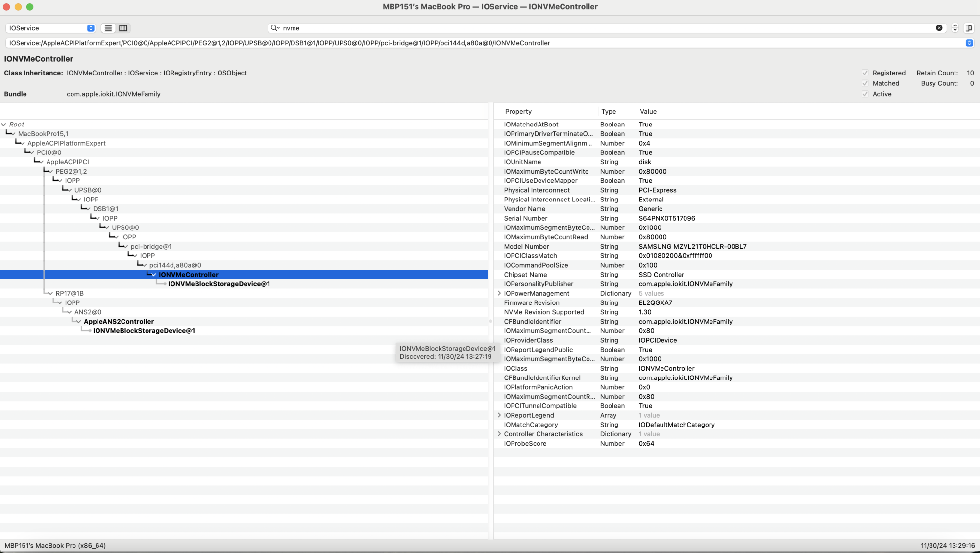Click the panel toggle icon beside search

coord(968,28)
